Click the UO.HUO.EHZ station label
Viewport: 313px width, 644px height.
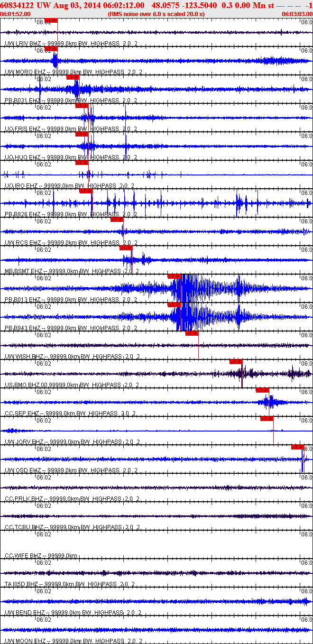[23, 157]
